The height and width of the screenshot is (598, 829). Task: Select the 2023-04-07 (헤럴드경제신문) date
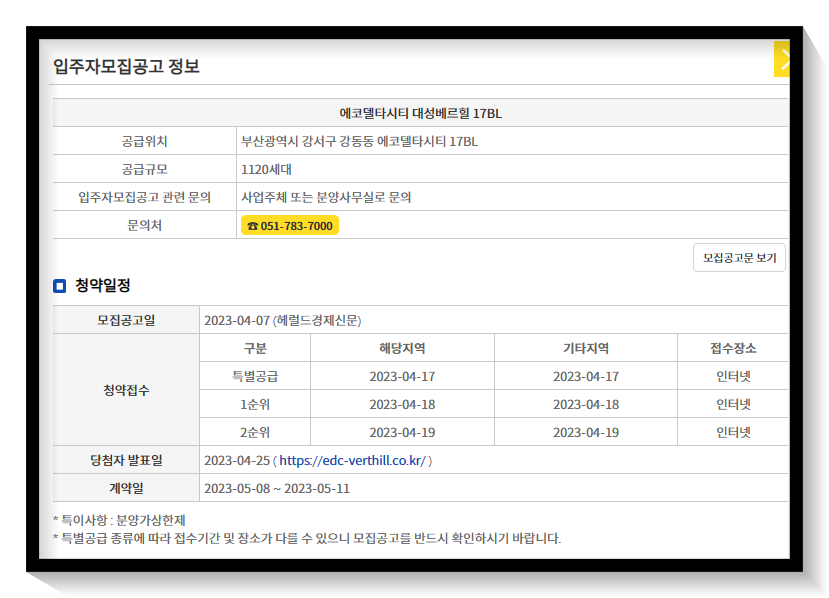click(283, 320)
